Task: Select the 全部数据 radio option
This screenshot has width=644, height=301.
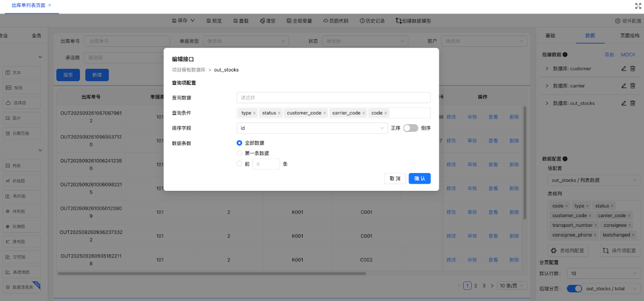Action: [x=239, y=143]
